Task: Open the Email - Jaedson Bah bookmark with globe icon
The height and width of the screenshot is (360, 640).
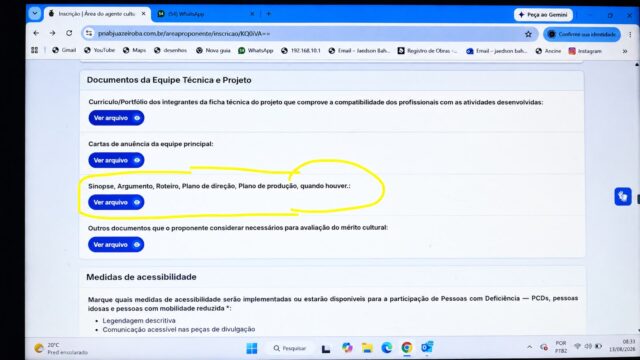Action: click(x=359, y=51)
